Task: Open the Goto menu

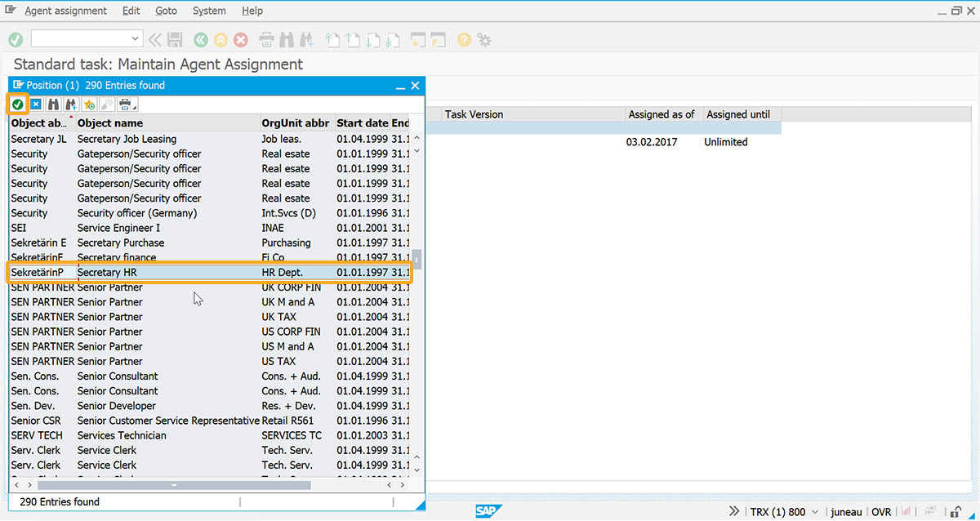Action: point(166,11)
